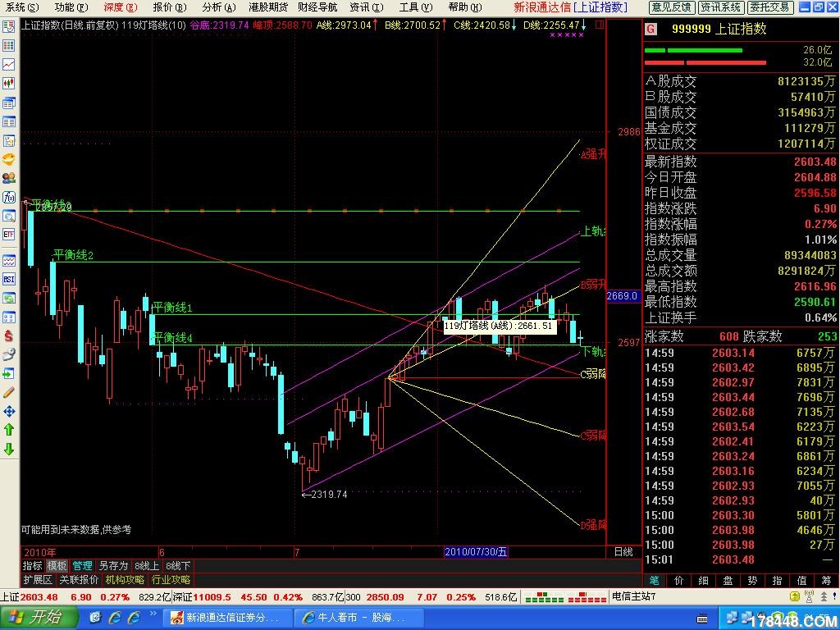The height and width of the screenshot is (630, 840).
Task: Switch to the 价 tab in quote panel
Action: click(x=679, y=580)
